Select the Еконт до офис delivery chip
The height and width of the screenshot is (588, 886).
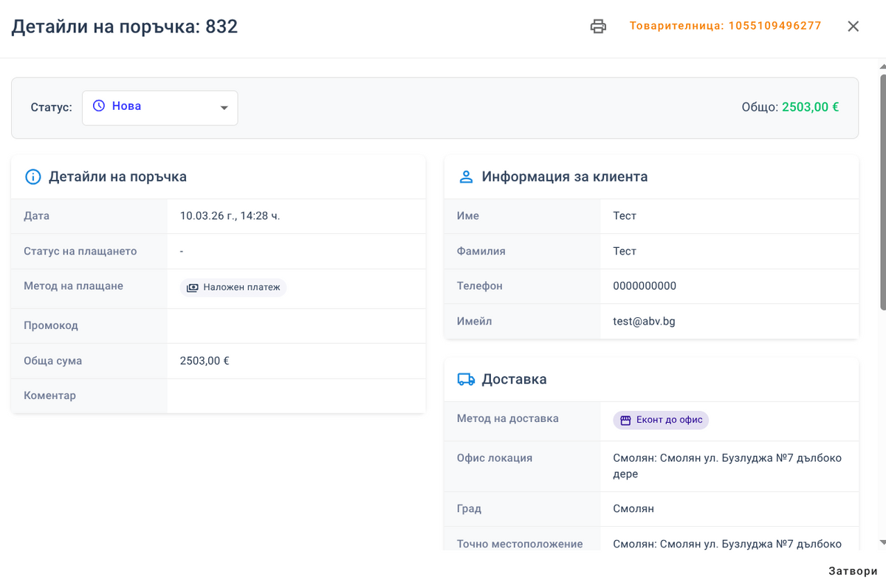click(661, 421)
